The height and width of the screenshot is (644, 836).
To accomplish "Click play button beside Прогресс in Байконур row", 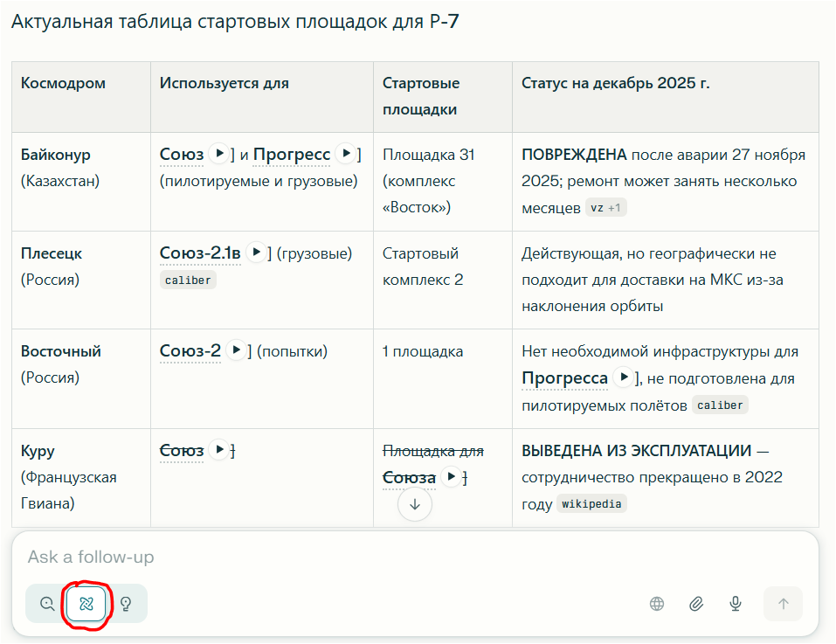I will pyautogui.click(x=346, y=154).
